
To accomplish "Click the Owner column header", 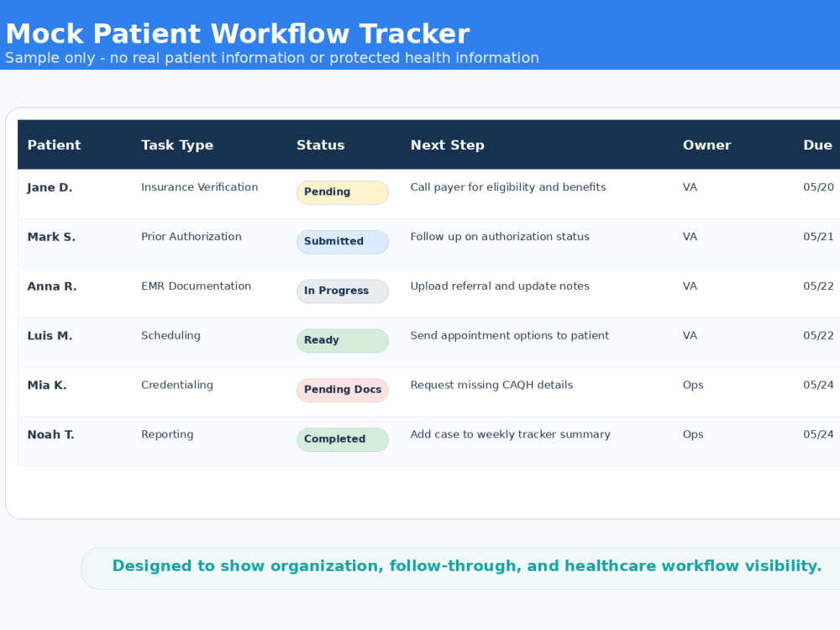I will [706, 145].
